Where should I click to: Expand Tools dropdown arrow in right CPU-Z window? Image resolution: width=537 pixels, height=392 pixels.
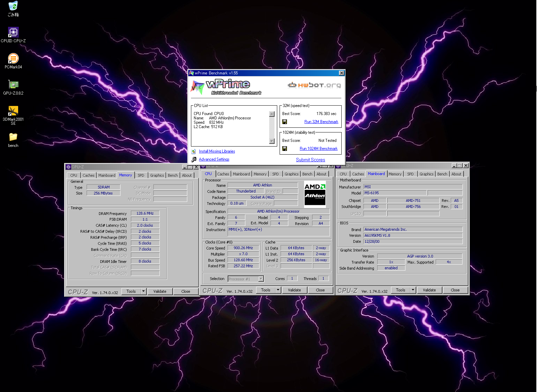tap(413, 290)
